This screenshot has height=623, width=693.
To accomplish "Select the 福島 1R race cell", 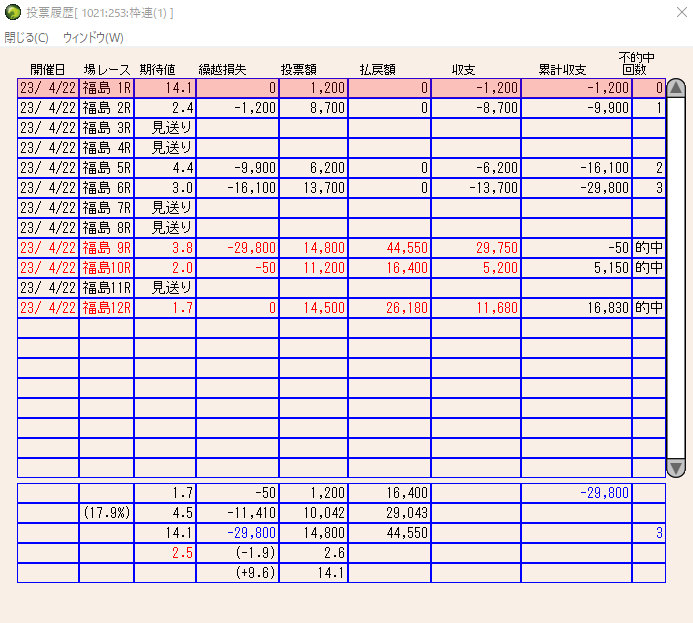I will point(107,88).
